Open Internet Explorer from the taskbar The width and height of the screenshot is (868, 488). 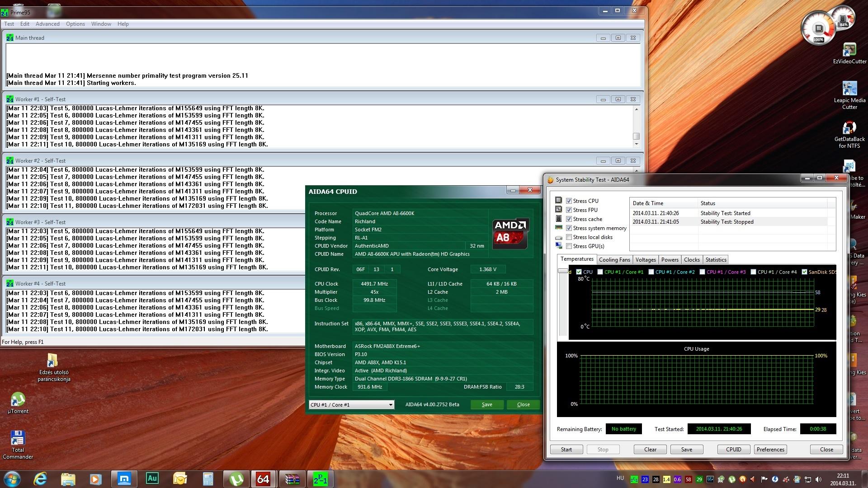[x=40, y=479]
